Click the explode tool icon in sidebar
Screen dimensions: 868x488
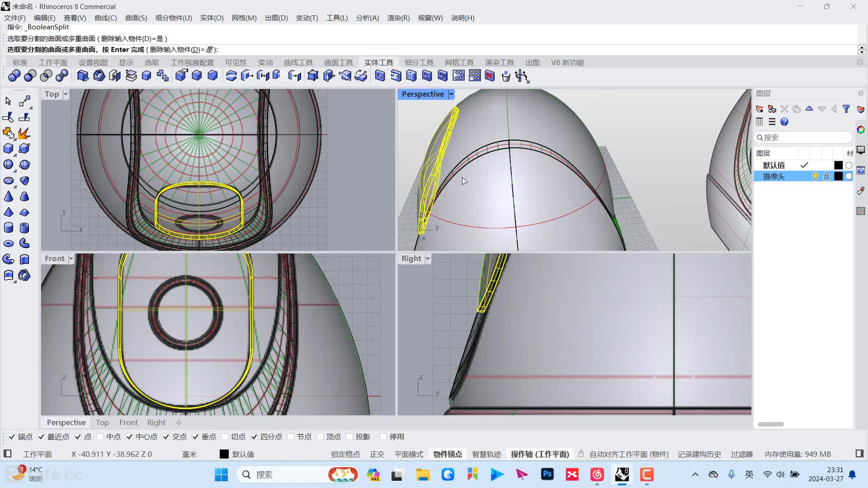pos(24,133)
